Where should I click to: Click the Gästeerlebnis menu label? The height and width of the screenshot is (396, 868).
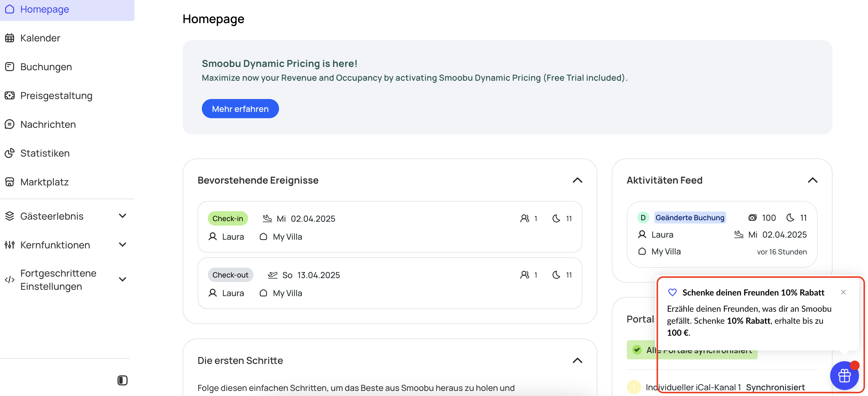click(52, 216)
